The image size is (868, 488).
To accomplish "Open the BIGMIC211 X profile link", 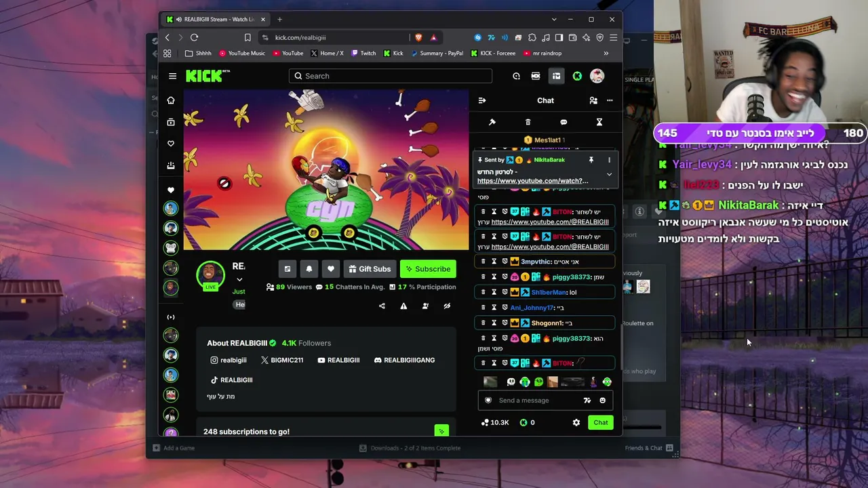I will pyautogui.click(x=282, y=360).
